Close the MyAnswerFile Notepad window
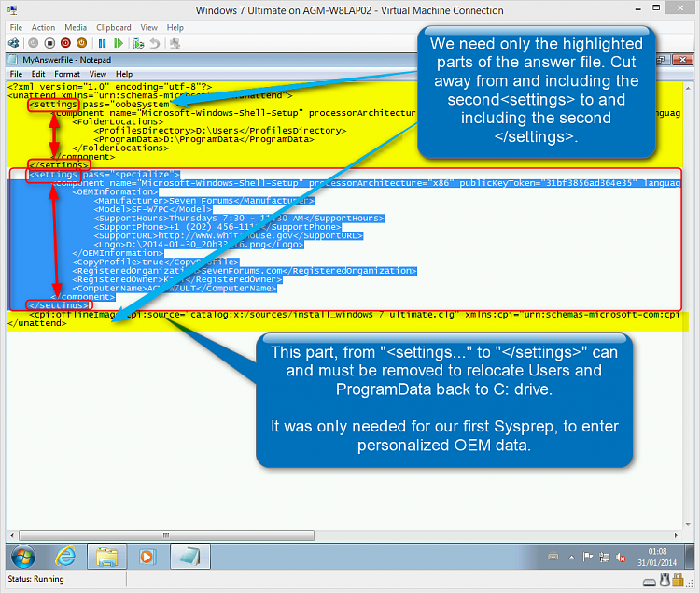This screenshot has height=594, width=700. (682, 60)
